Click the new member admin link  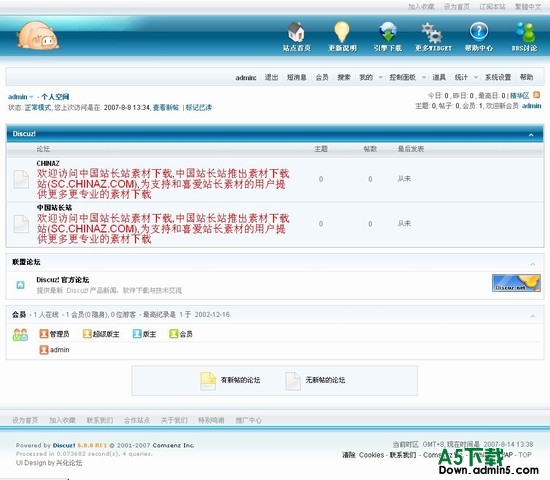pos(531,106)
